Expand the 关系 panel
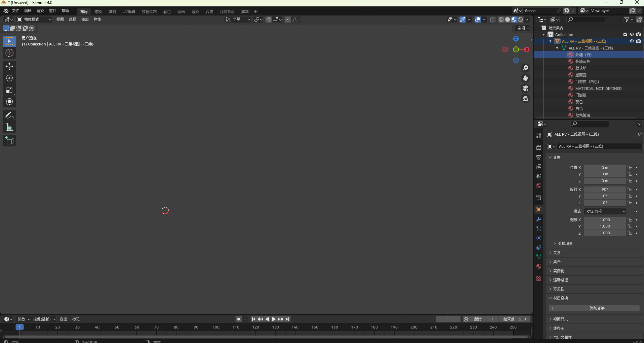 click(x=557, y=253)
